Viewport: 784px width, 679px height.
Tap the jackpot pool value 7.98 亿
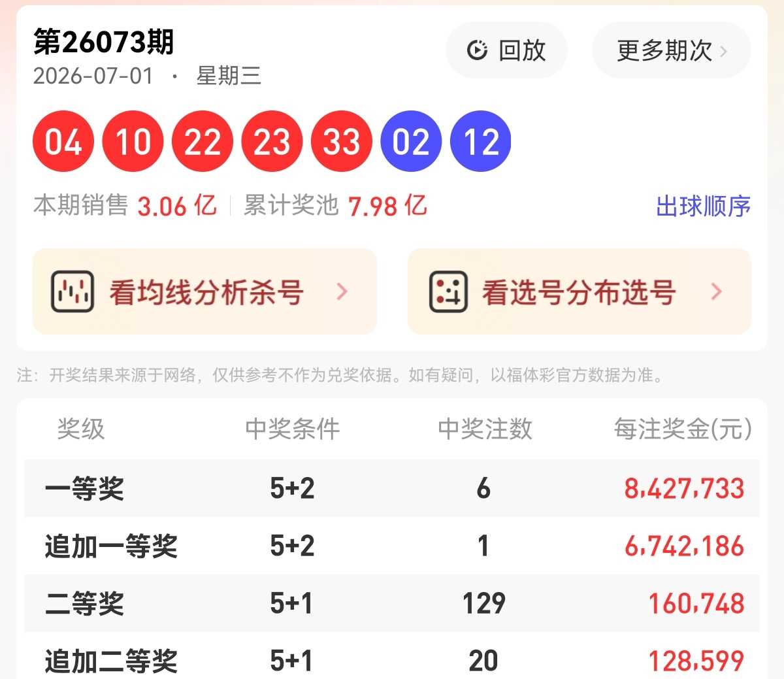point(387,206)
